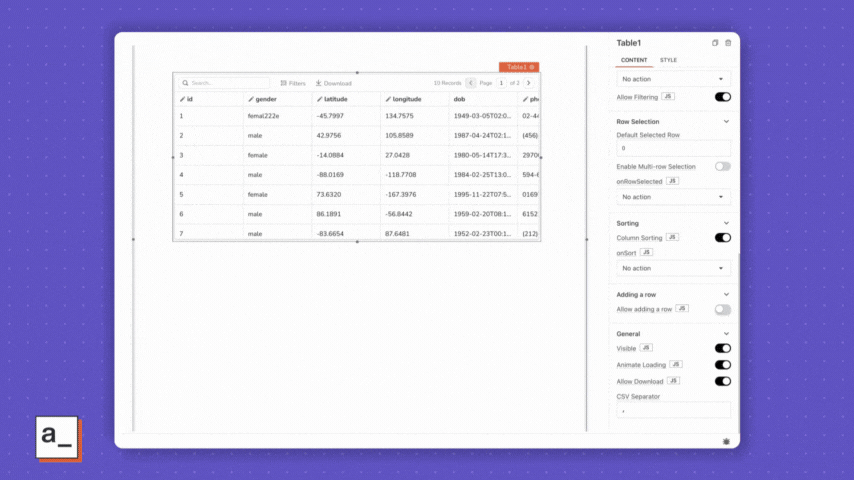The image size is (854, 480).
Task: Turn on Enable Multi-row Selection
Action: point(722,166)
